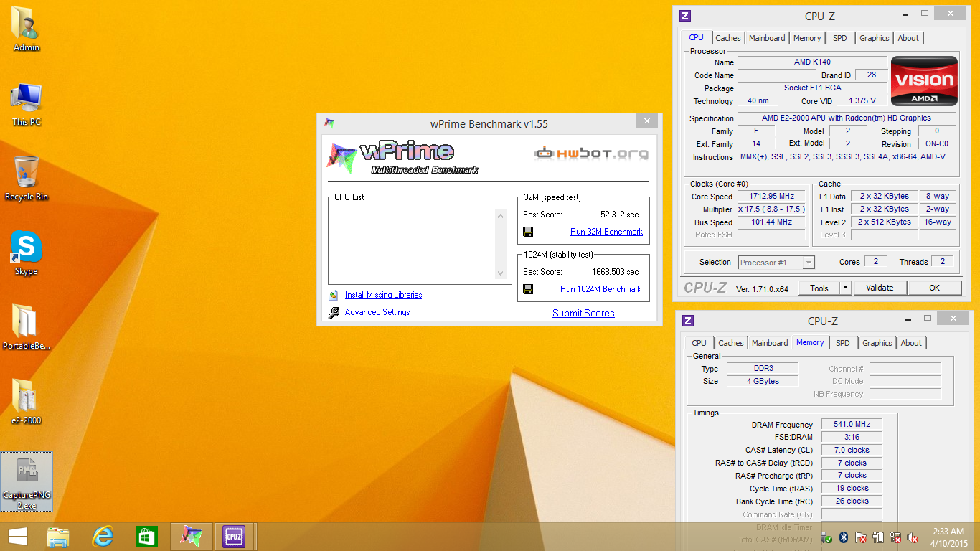The width and height of the screenshot is (980, 551).
Task: Click the CAS# Latency value 7.0 clocks
Action: point(852,451)
